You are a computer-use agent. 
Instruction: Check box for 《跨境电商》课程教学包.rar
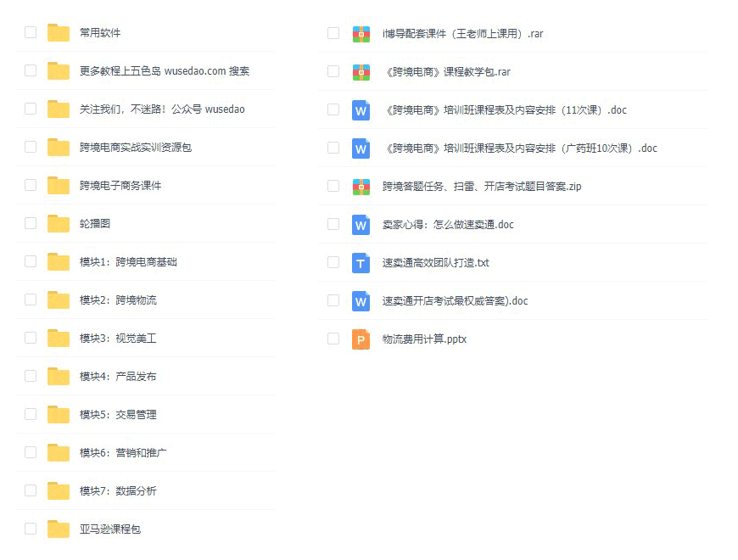coord(333,71)
